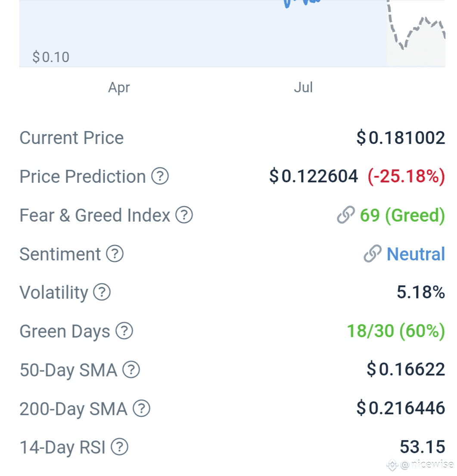The height and width of the screenshot is (476, 457).
Task: Open 14-Day RSI help icon
Action: [119, 447]
